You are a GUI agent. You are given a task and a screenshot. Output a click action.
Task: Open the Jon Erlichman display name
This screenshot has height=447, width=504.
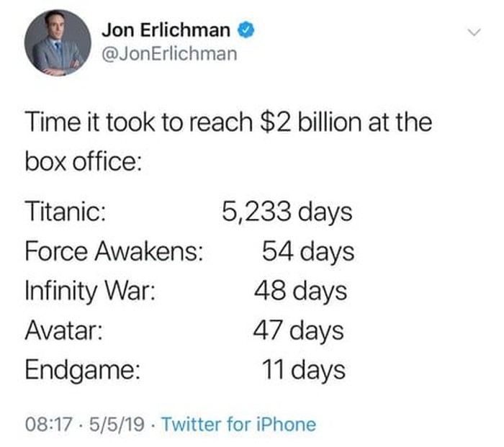pos(166,30)
